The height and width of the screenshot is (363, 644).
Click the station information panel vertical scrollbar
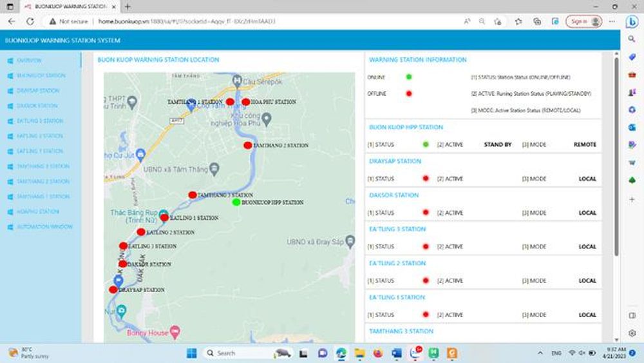pos(616,156)
